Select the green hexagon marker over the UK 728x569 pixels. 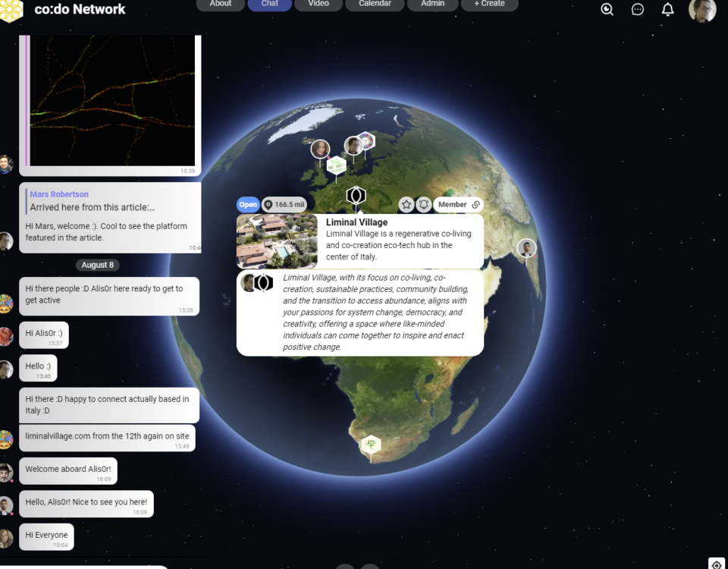tap(337, 166)
